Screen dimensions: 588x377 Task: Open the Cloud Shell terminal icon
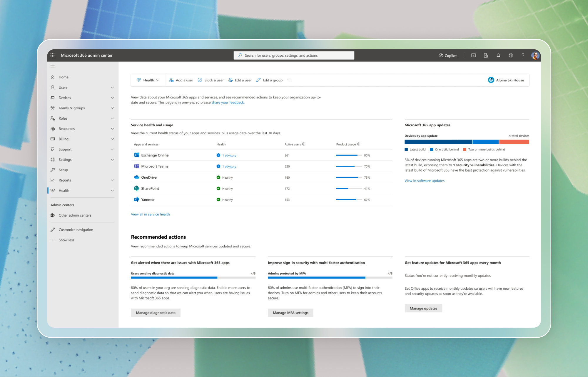[x=473, y=55]
